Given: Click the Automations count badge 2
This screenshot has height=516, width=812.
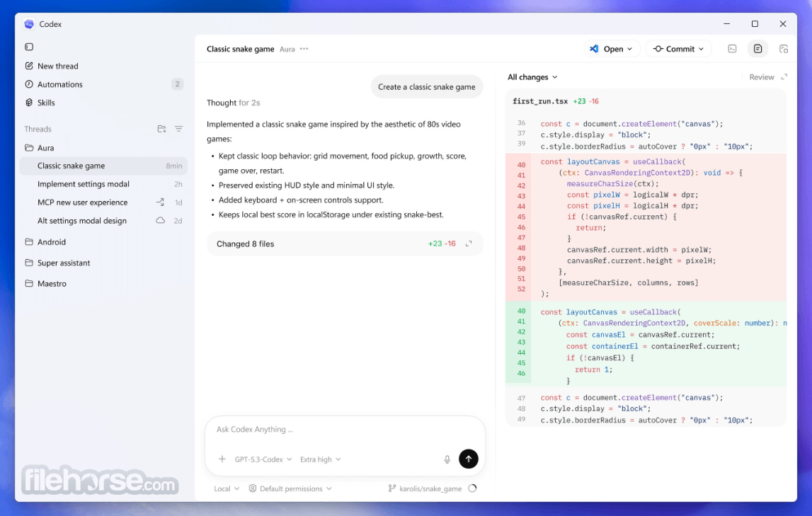Looking at the screenshot, I should [x=177, y=84].
